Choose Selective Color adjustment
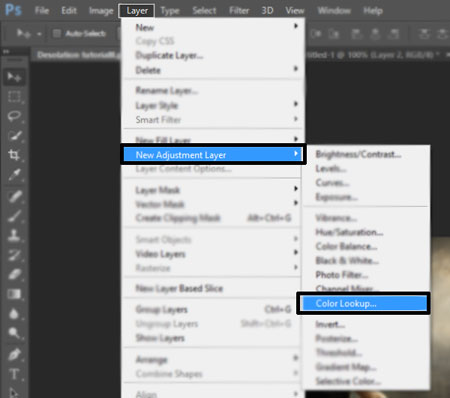Screen dimensions: 450x398 tap(366, 381)
